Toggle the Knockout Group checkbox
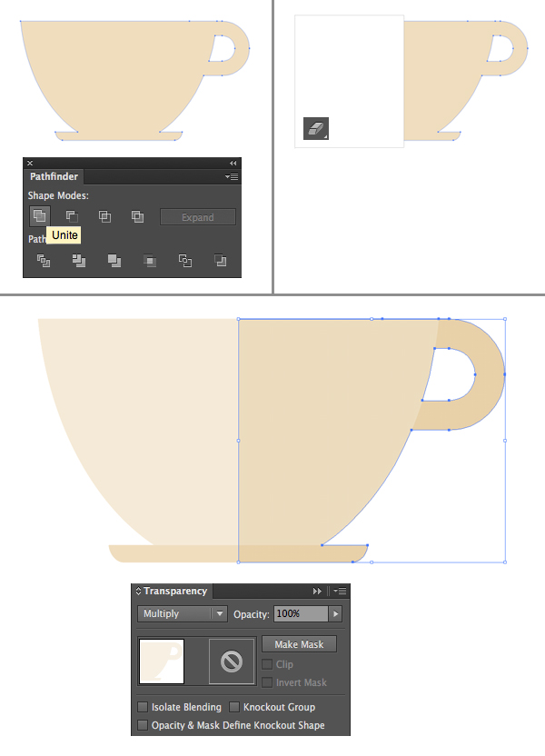The image size is (545, 756). click(x=234, y=707)
